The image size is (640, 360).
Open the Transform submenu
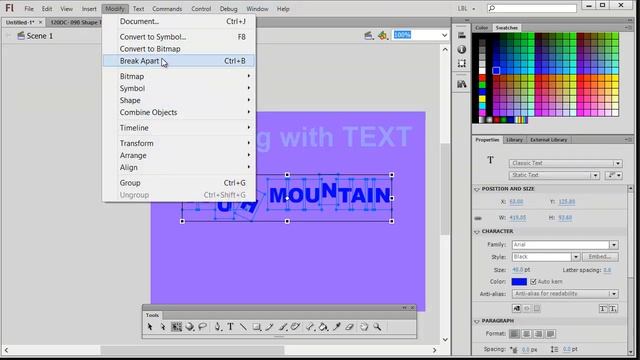(x=179, y=143)
